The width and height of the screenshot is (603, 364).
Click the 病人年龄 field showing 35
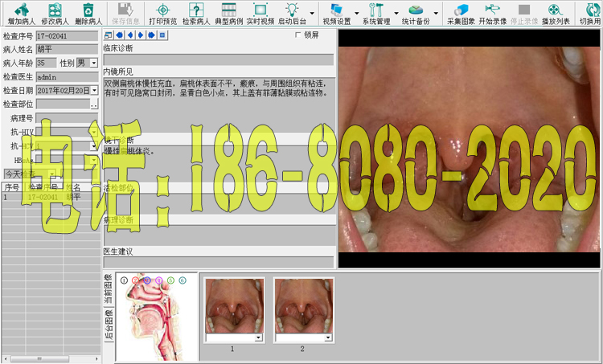(x=46, y=63)
